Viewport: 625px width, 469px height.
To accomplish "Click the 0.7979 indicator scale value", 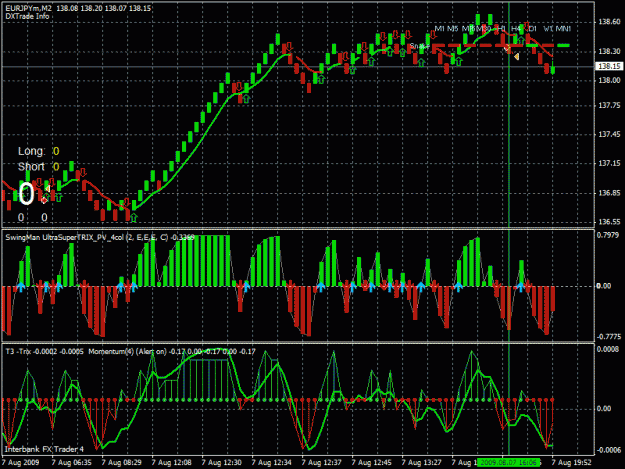I will click(x=608, y=235).
